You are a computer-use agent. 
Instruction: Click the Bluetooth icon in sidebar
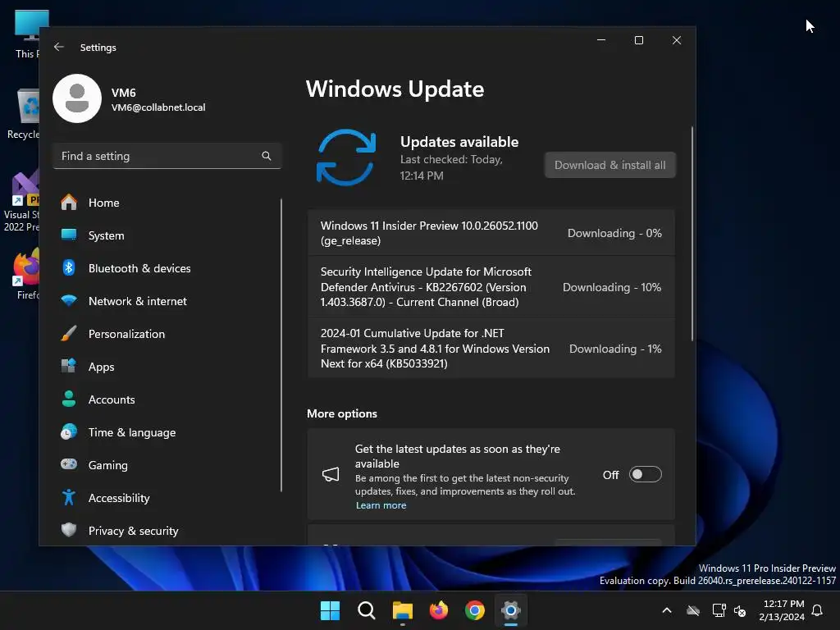click(x=69, y=268)
